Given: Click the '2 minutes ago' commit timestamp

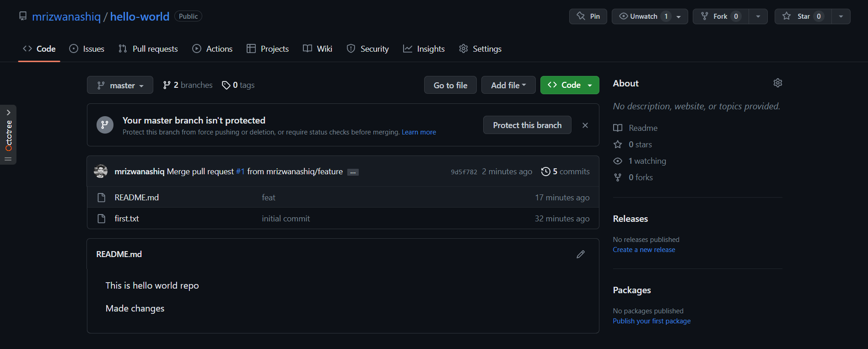Looking at the screenshot, I should click(507, 172).
